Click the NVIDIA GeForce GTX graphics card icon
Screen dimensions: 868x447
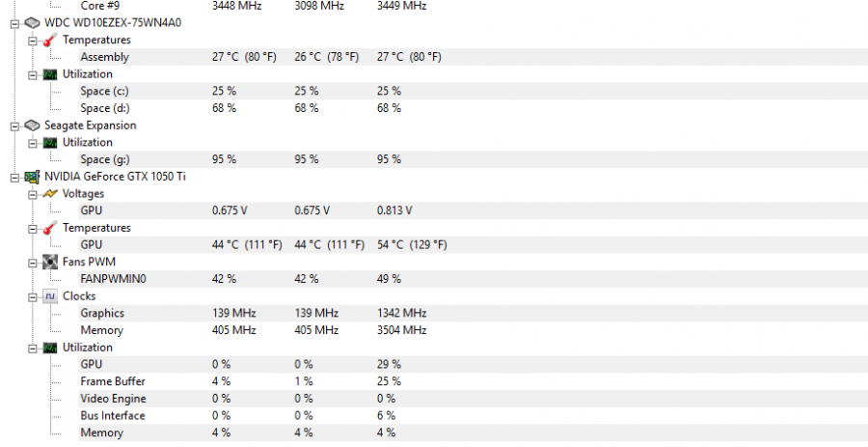click(x=32, y=177)
